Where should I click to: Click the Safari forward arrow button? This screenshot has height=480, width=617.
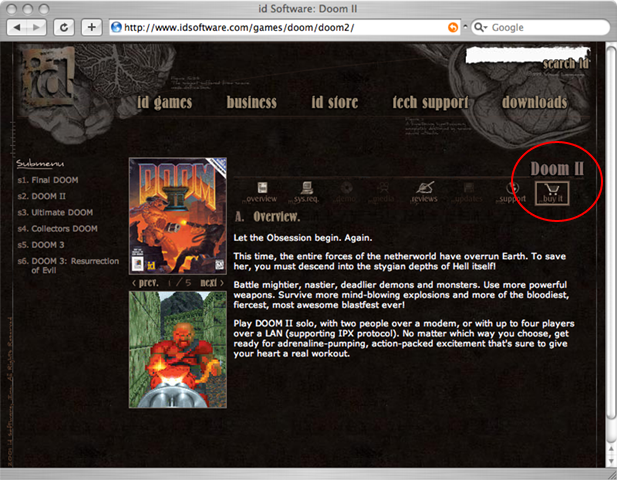tap(36, 28)
